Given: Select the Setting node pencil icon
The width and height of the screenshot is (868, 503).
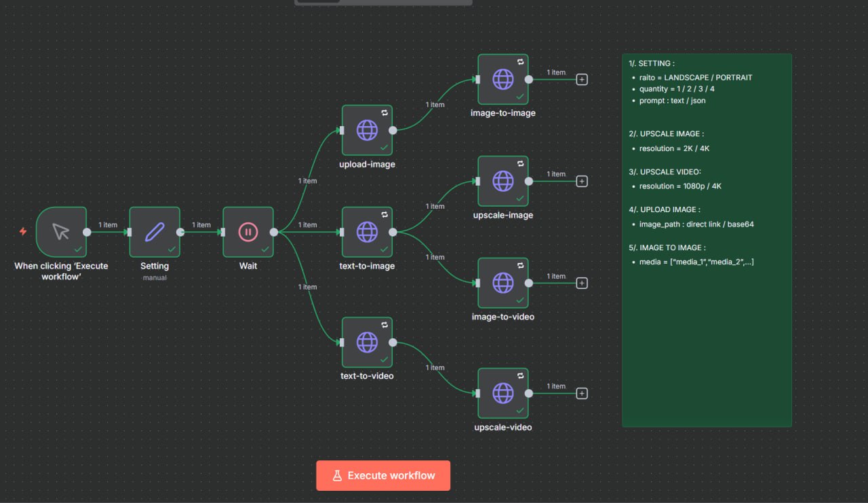Looking at the screenshot, I should (155, 232).
